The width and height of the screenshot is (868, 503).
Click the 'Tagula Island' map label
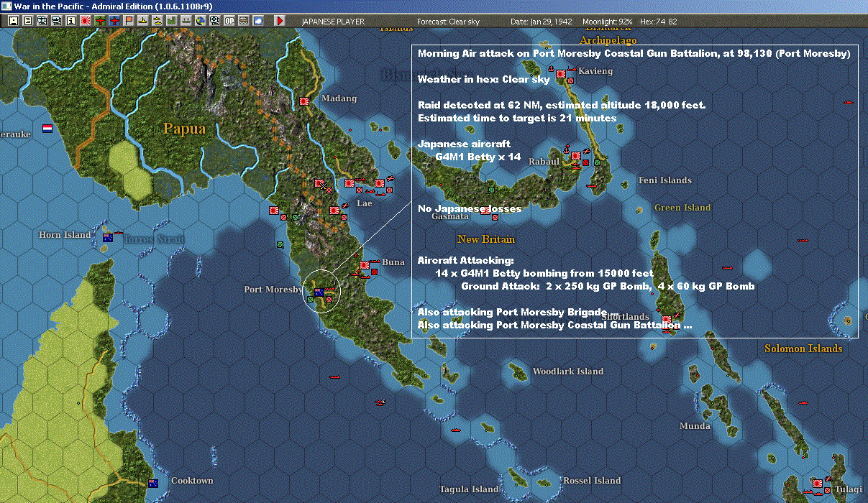(x=468, y=489)
